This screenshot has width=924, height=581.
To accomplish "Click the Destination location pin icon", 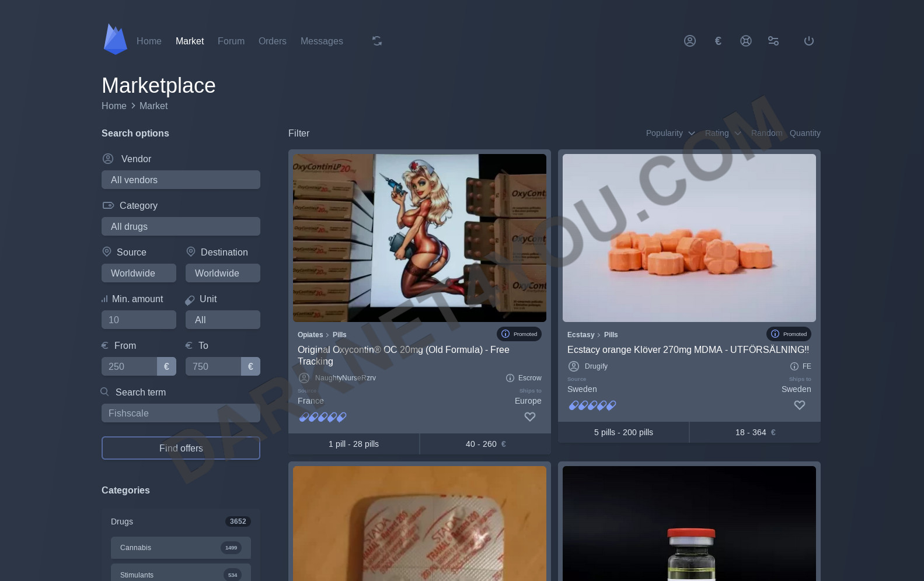I will pos(191,251).
